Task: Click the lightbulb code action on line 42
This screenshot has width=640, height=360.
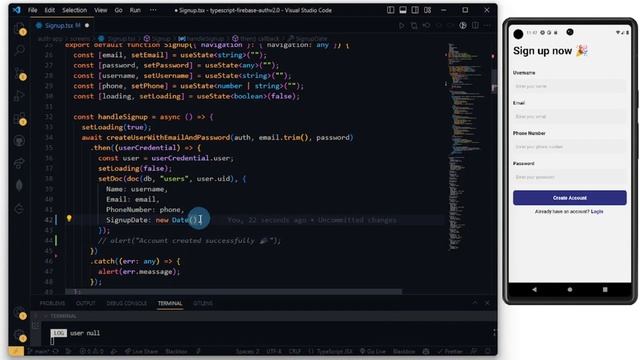Action: (x=69, y=218)
